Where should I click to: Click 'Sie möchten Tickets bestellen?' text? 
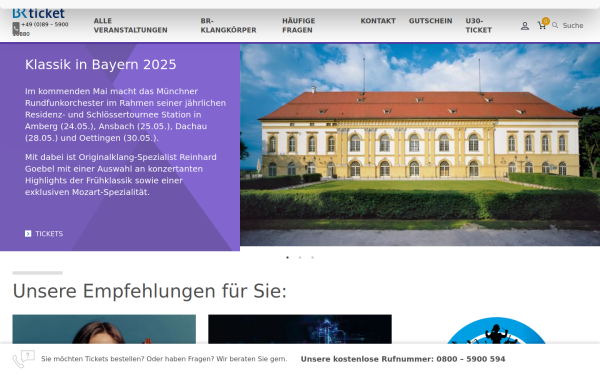coord(93,359)
